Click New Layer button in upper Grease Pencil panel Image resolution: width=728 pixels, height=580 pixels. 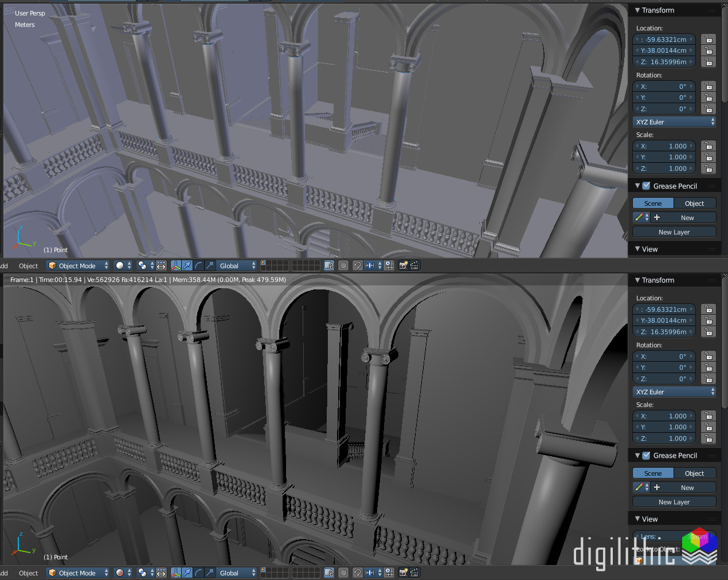[x=674, y=232]
